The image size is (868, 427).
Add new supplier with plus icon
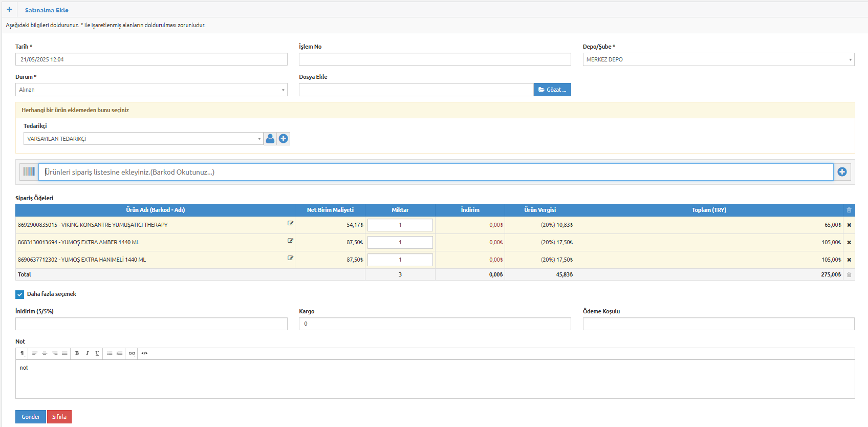[284, 139]
